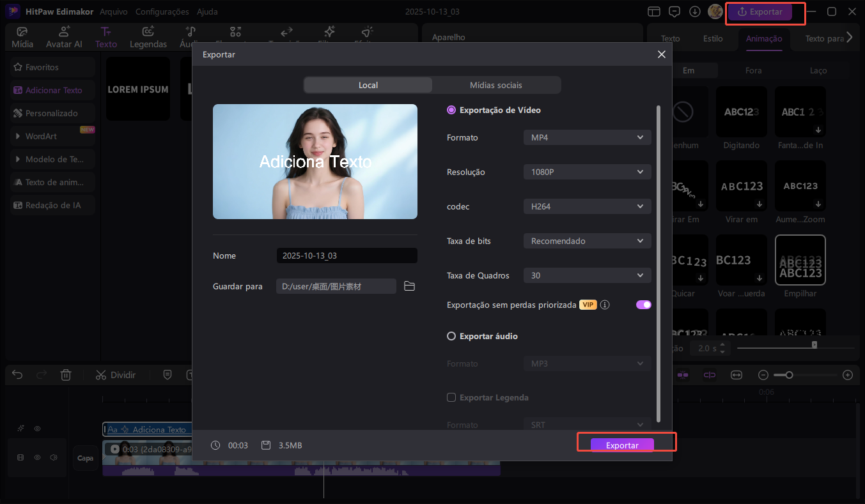
Task: Open the Resolução 1080P dropdown
Action: 587,172
